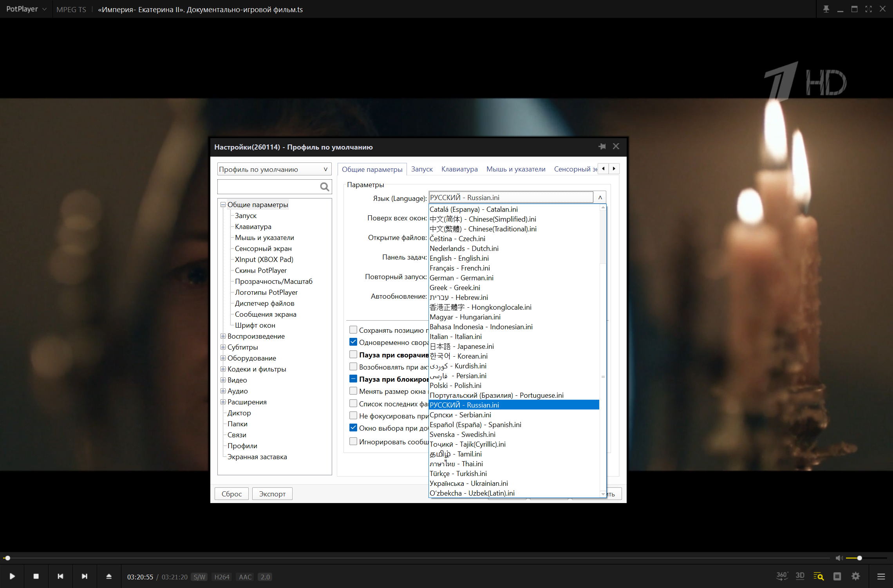Screen dimensions: 893x588
Task: Open the playlist panel menu icon
Action: tap(881, 576)
